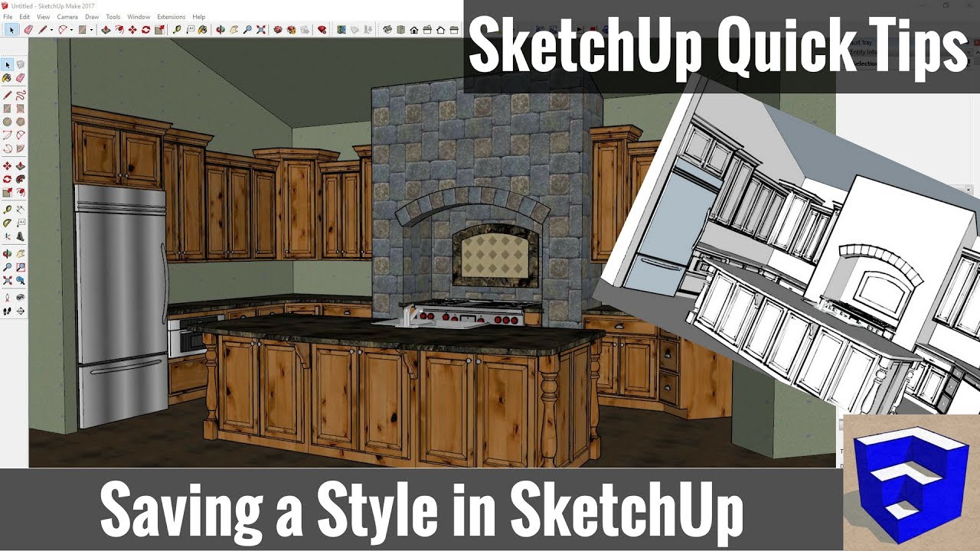Open the Tools menu
This screenshot has height=551, width=980.
pos(113,17)
